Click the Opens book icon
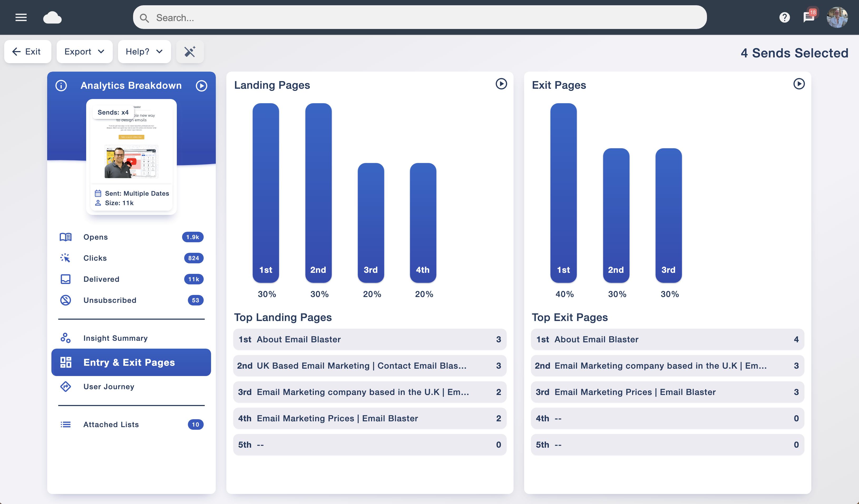This screenshot has width=859, height=504. (65, 237)
